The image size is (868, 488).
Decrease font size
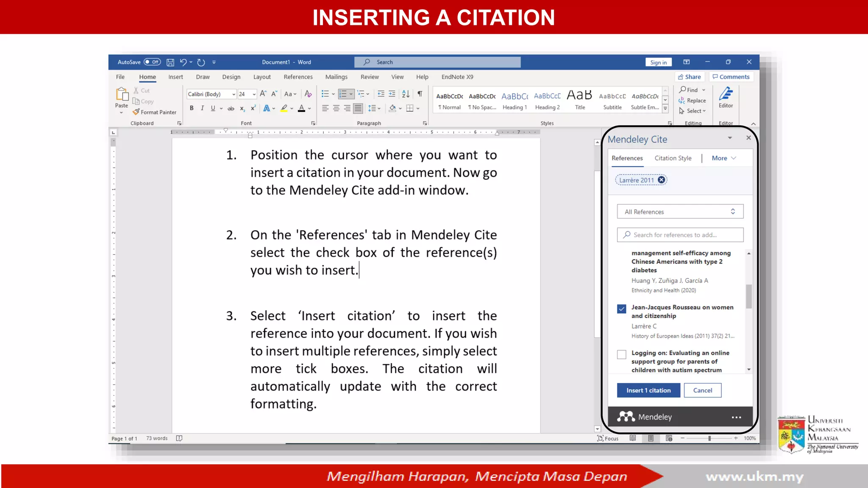coord(274,94)
